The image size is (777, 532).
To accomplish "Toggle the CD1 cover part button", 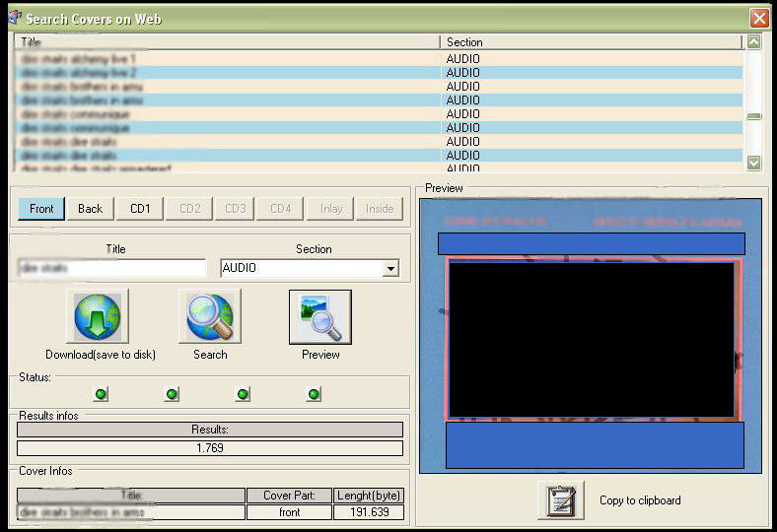I will (140, 208).
